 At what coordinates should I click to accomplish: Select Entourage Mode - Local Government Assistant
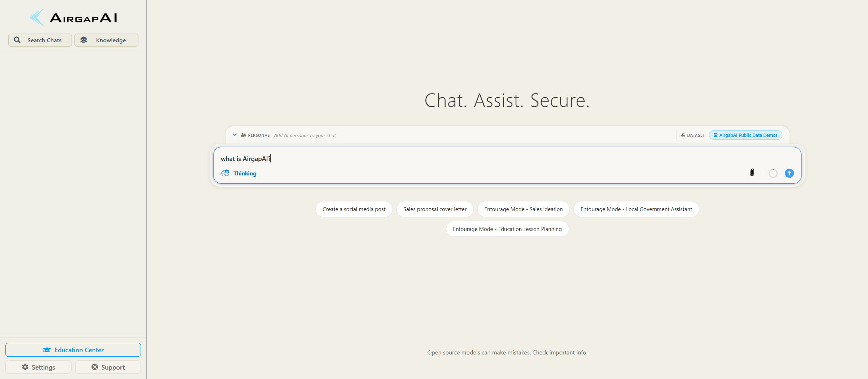tap(636, 209)
